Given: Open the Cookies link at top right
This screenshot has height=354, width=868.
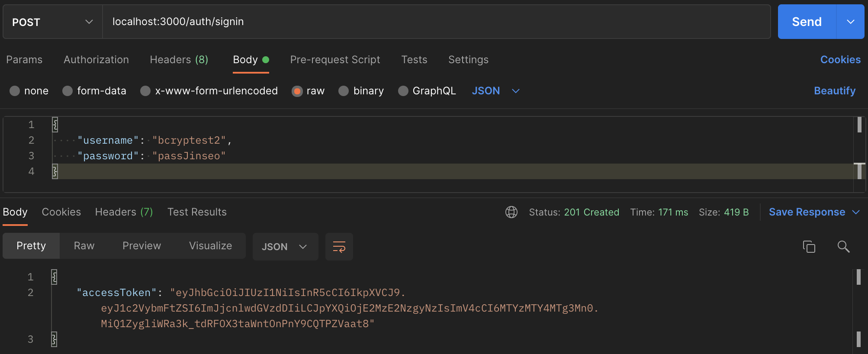Looking at the screenshot, I should tap(840, 60).
